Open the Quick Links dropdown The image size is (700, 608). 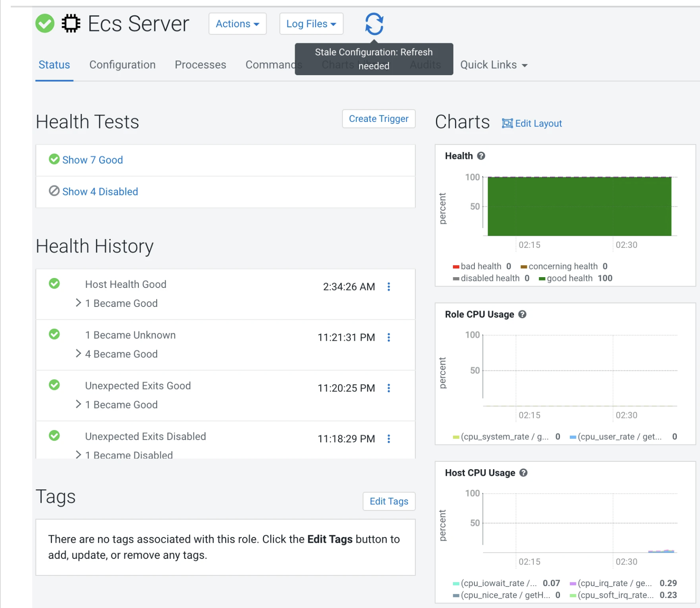coord(494,65)
